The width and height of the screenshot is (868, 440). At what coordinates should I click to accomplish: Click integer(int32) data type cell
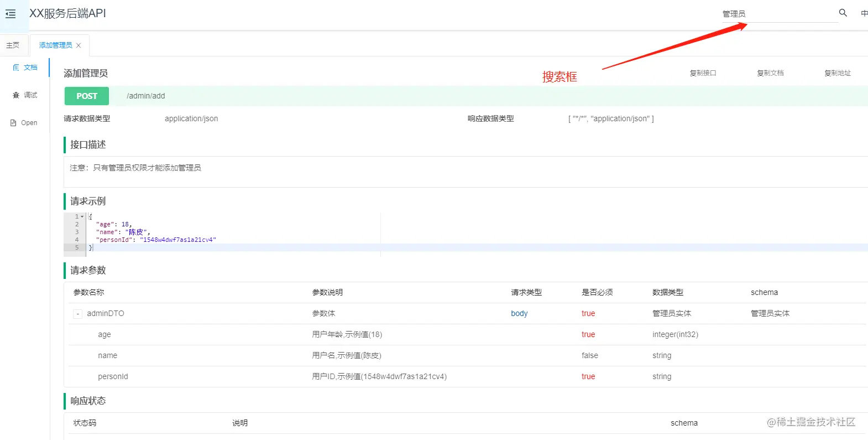coord(675,334)
